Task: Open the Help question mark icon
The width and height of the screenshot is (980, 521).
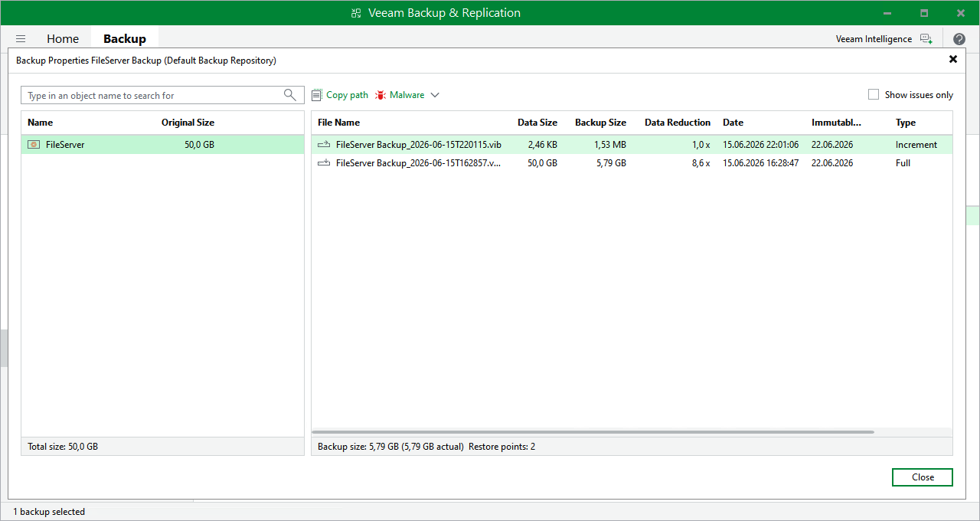Action: [x=959, y=39]
